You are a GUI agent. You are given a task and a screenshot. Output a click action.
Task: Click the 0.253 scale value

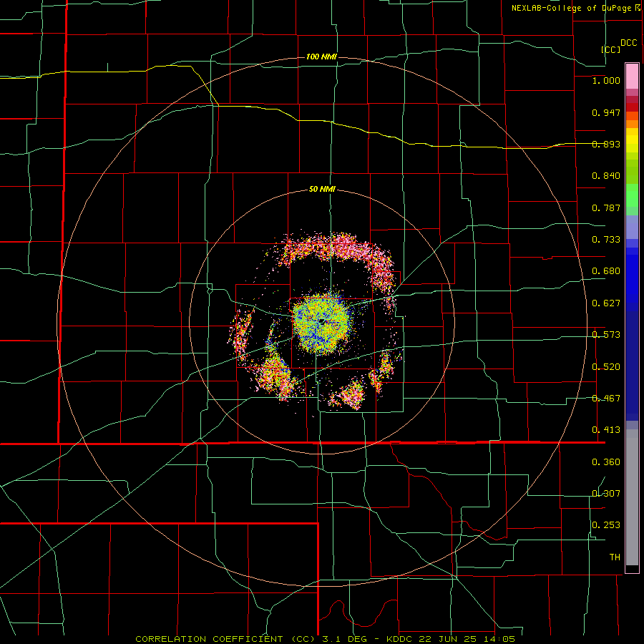pos(606,525)
